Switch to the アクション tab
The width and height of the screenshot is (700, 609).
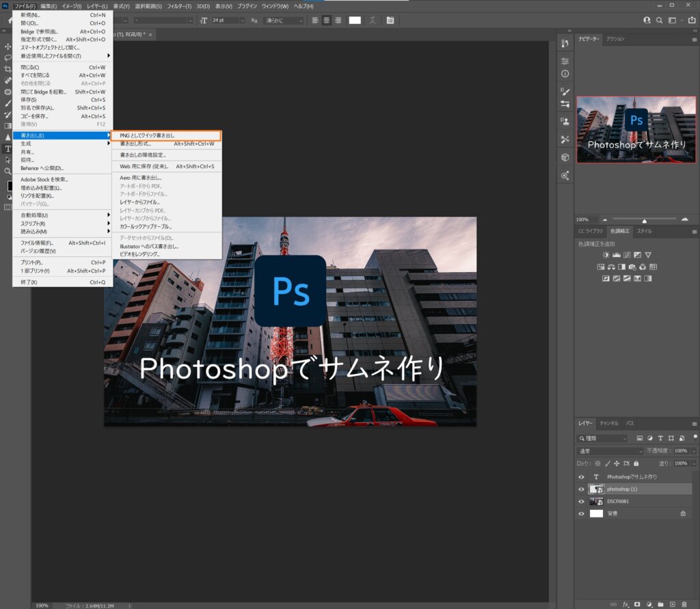615,39
